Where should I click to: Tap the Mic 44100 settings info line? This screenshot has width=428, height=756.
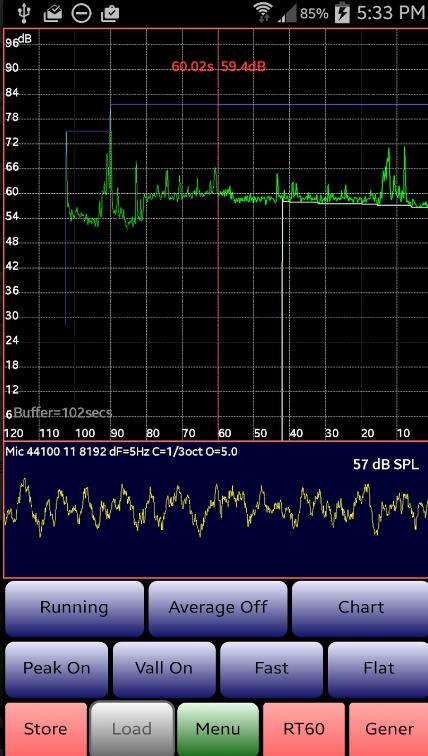click(121, 452)
